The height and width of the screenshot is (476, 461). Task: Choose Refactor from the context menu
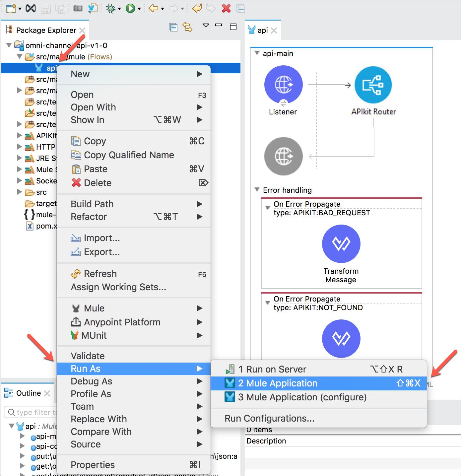(134, 217)
